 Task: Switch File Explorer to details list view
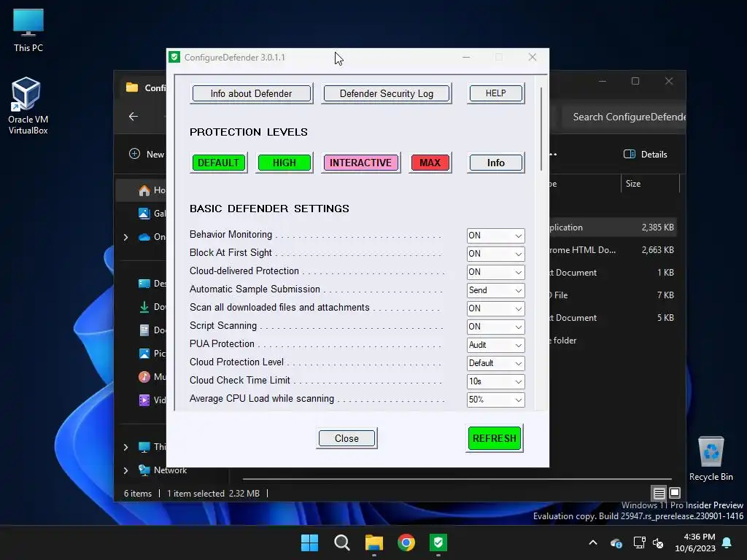pyautogui.click(x=659, y=494)
